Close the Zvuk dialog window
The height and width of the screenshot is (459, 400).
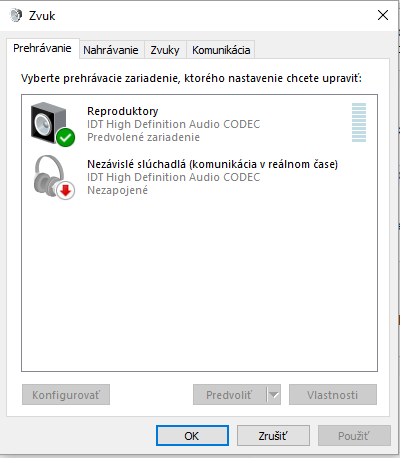click(383, 15)
